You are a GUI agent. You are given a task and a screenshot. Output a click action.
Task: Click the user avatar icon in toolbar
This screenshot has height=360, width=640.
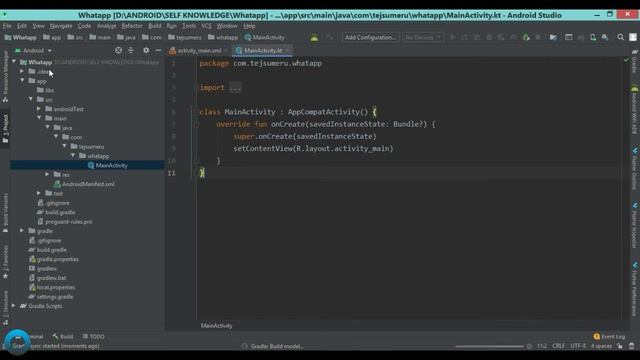pos(633,38)
